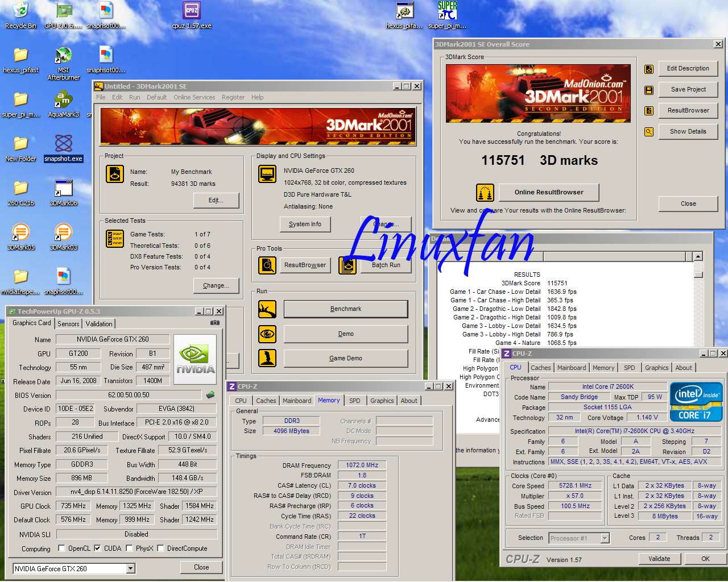Open the hexus_pifast folder on desktop
Viewport: 728px width, 582px height.
21,60
